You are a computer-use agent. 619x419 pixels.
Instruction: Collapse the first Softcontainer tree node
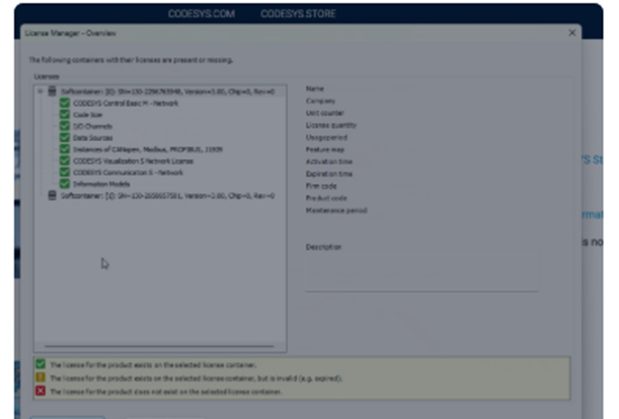click(40, 91)
